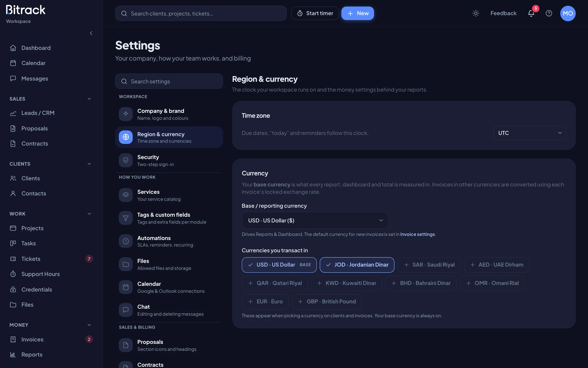The height and width of the screenshot is (368, 588).
Task: Click the sidebar Files folder icon
Action: 13,305
